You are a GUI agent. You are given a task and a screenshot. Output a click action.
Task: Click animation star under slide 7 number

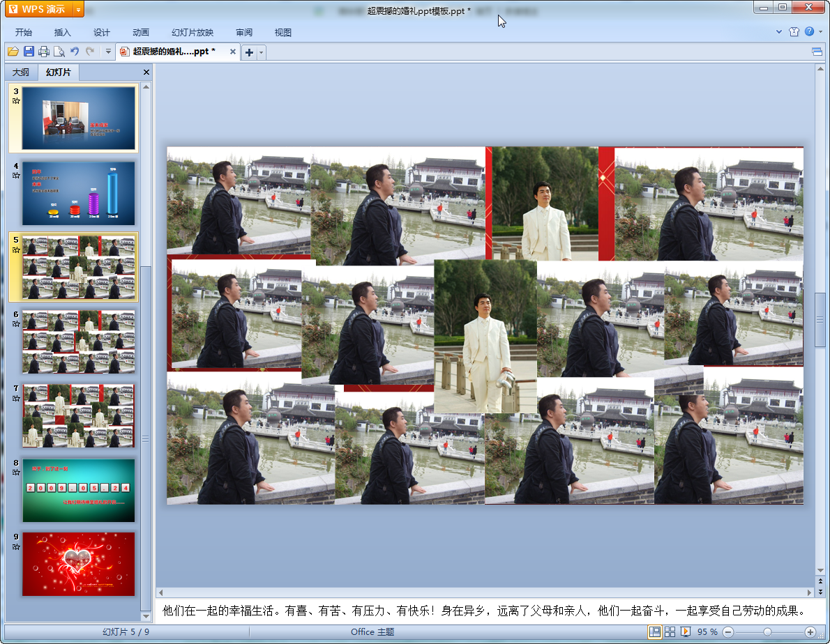pyautogui.click(x=16, y=398)
